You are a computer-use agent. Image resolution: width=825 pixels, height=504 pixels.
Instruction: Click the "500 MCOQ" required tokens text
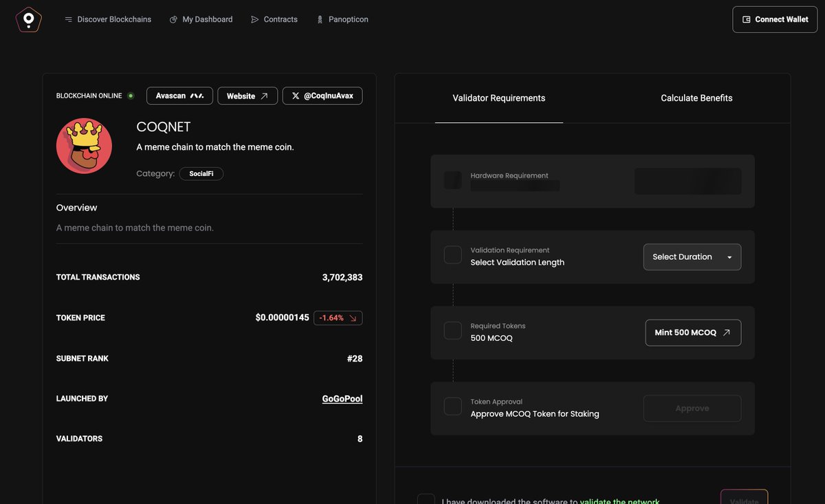pyautogui.click(x=492, y=338)
